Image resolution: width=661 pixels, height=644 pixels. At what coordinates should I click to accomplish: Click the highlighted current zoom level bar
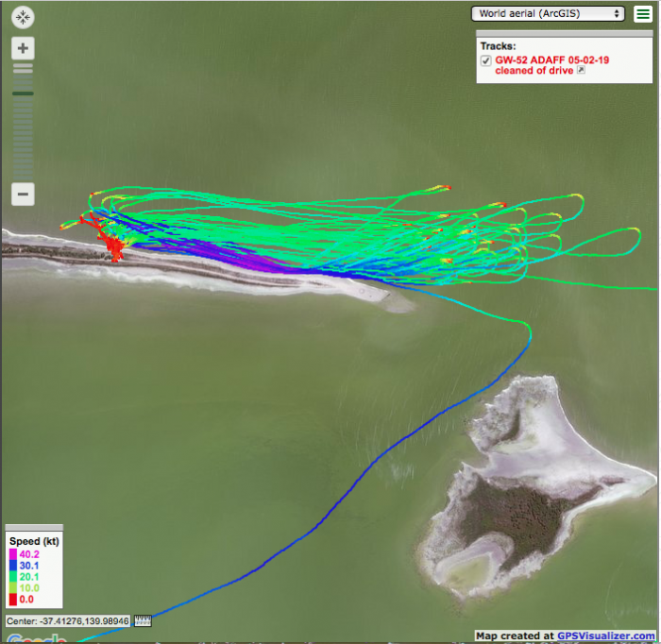(x=23, y=93)
